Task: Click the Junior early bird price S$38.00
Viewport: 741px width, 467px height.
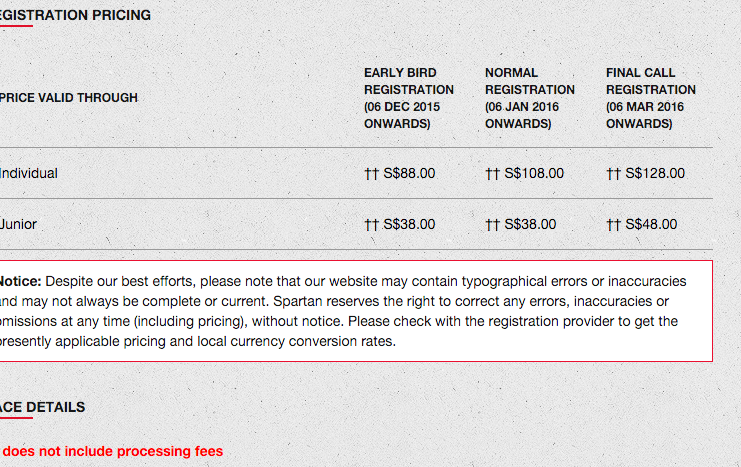Action: 409,225
